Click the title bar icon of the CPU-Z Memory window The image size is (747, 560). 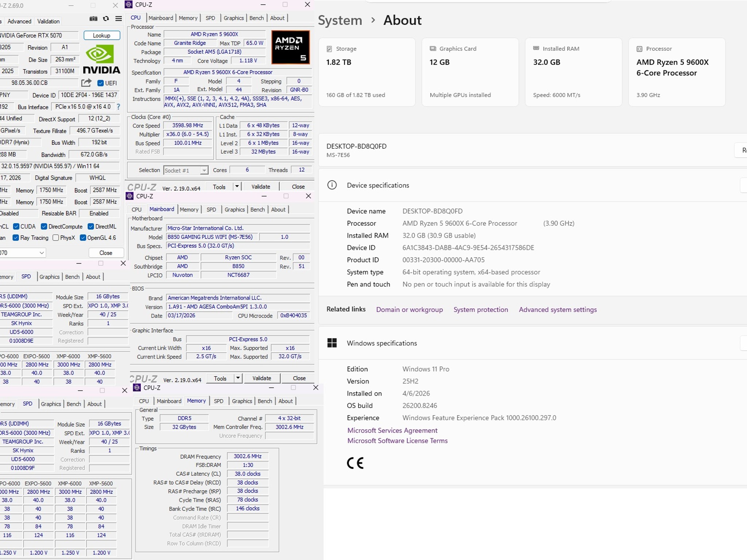click(x=137, y=388)
